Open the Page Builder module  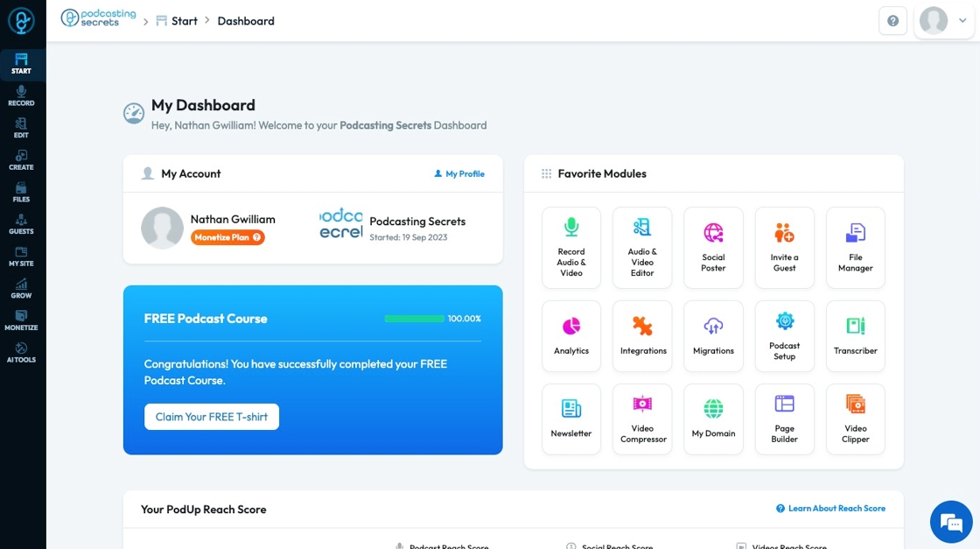pyautogui.click(x=784, y=419)
